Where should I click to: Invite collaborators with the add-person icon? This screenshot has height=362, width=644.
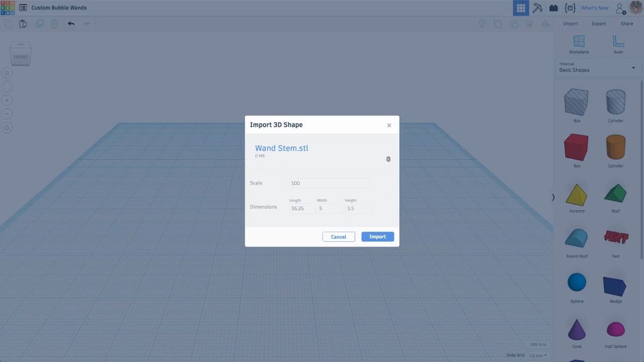click(x=621, y=9)
